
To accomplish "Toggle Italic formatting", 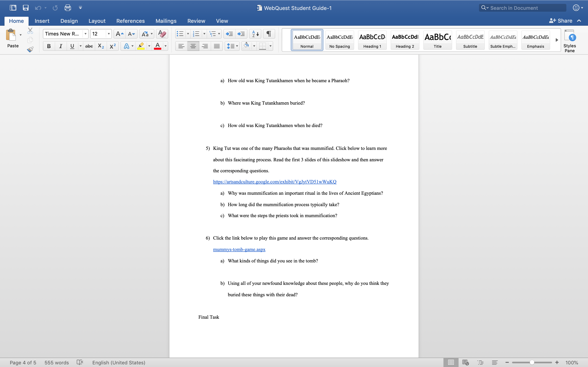I will pos(61,46).
